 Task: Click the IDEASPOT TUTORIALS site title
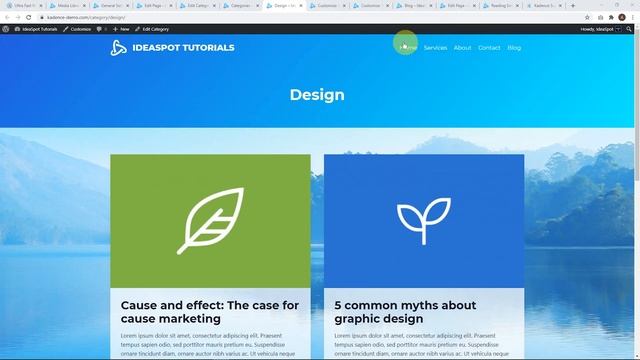tap(183, 48)
